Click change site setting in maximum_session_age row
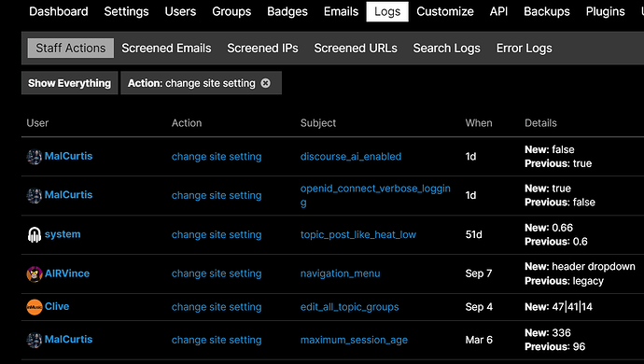This screenshot has height=364, width=644. coord(217,340)
